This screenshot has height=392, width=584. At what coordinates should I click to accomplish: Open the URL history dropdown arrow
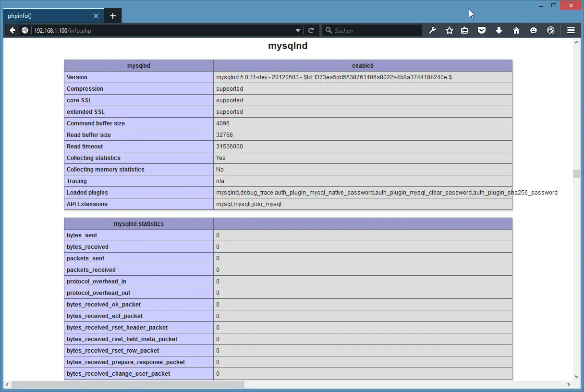point(298,30)
